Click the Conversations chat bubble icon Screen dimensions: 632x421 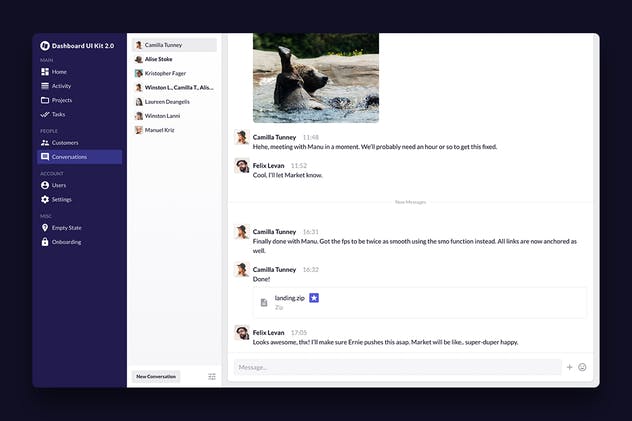click(x=45, y=157)
